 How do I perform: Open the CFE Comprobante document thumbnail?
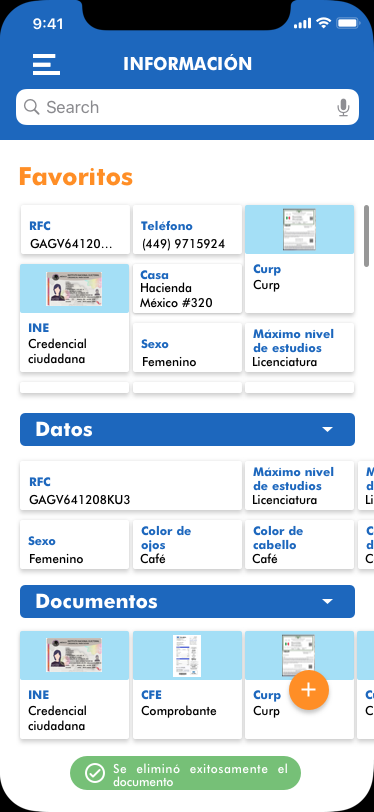[188, 656]
